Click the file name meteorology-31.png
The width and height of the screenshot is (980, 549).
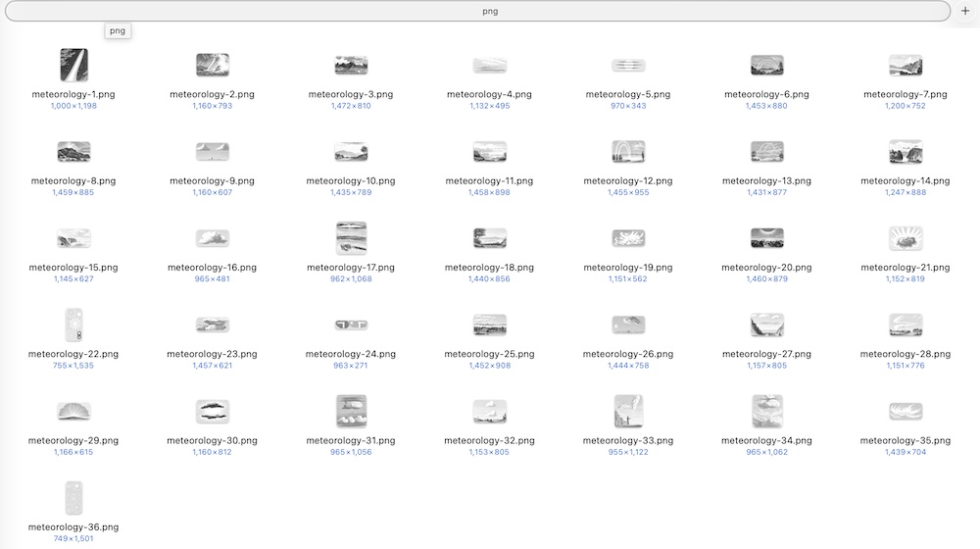click(x=351, y=441)
